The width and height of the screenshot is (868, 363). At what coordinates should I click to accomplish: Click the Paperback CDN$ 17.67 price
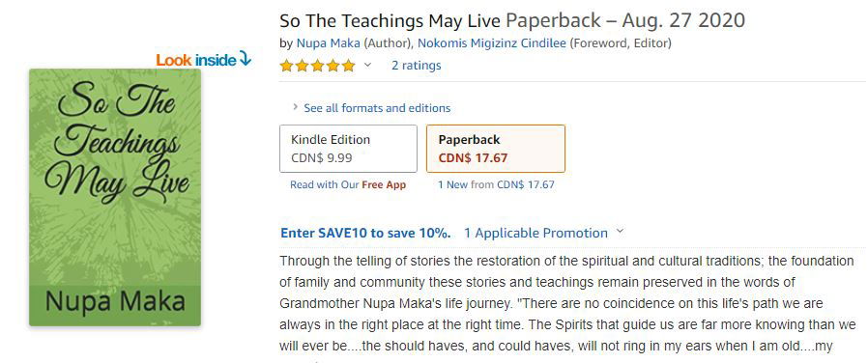473,158
